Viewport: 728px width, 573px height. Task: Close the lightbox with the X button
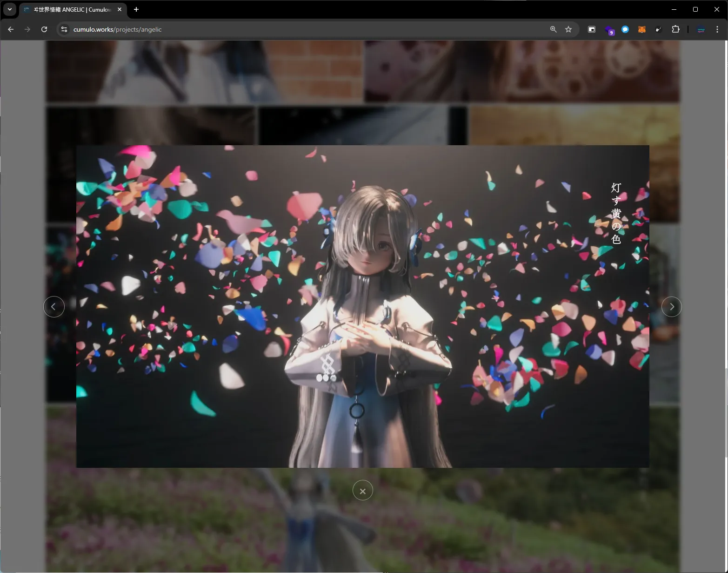363,491
